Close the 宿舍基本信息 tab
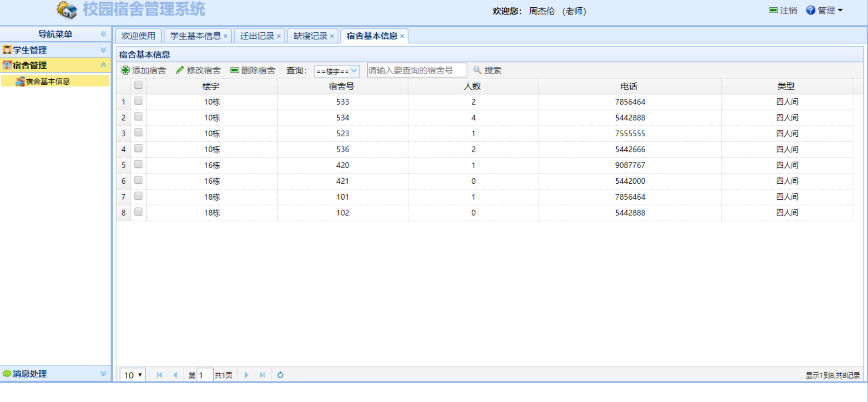 pos(402,36)
